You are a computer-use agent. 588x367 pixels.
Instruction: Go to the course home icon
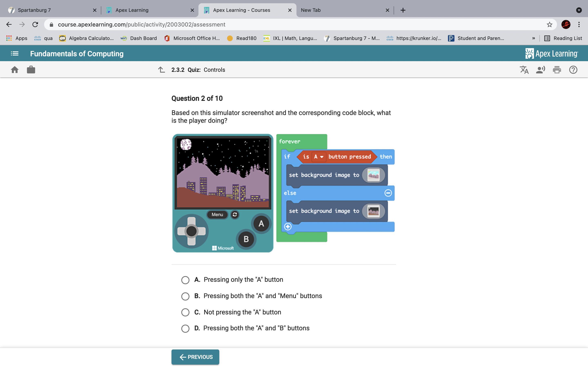tap(14, 70)
